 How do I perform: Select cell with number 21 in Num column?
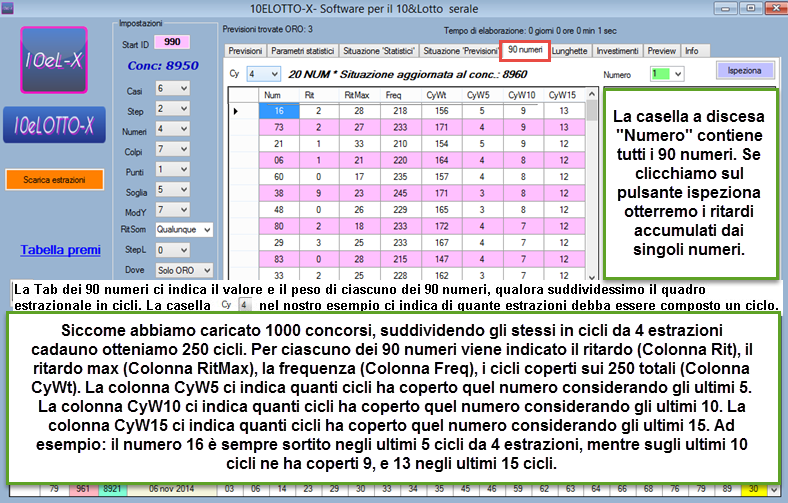coord(279,144)
